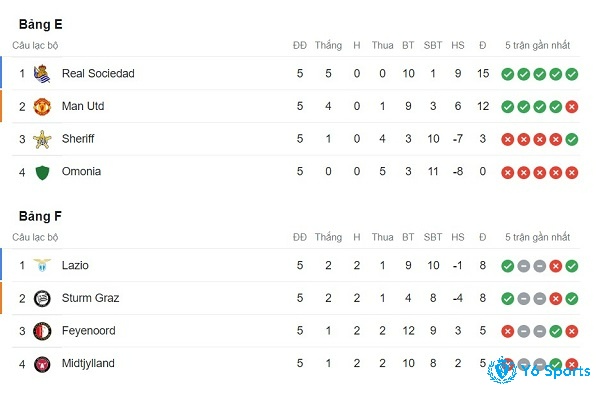Open the Lazio eagle logo
This screenshot has width=600, height=394.
[42, 265]
